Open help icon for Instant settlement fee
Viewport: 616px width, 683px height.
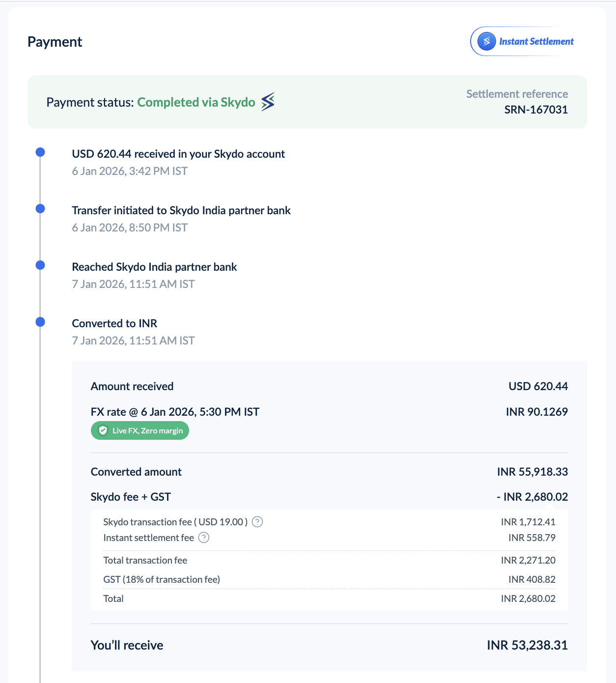click(204, 538)
